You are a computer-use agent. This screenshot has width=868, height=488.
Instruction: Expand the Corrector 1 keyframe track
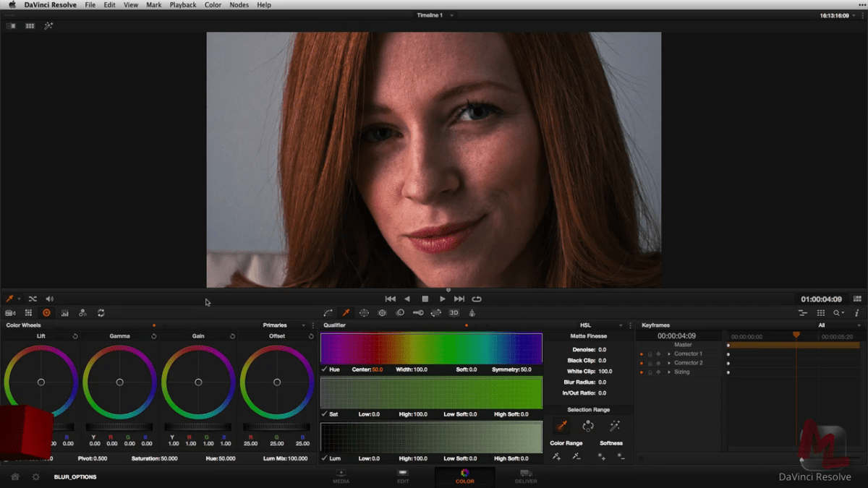coord(668,354)
